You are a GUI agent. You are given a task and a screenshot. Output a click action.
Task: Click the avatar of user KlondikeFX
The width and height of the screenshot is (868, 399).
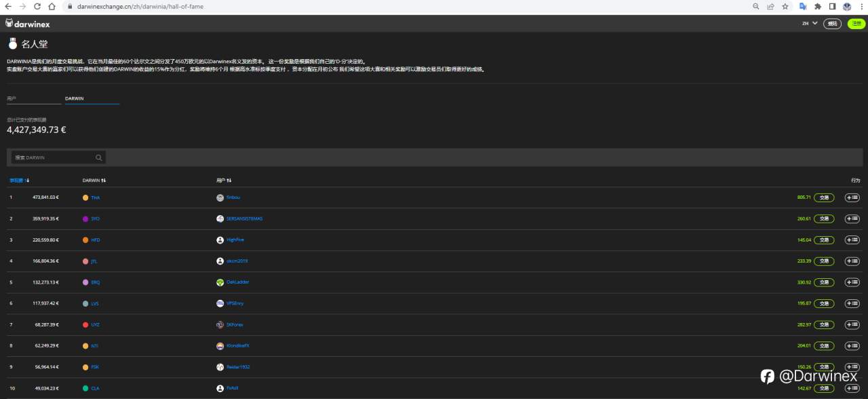(x=220, y=346)
